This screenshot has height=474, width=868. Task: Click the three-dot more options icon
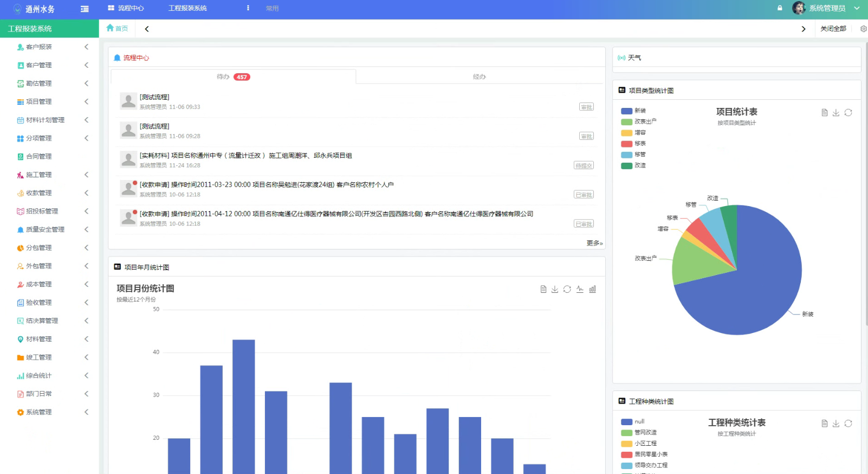(248, 8)
